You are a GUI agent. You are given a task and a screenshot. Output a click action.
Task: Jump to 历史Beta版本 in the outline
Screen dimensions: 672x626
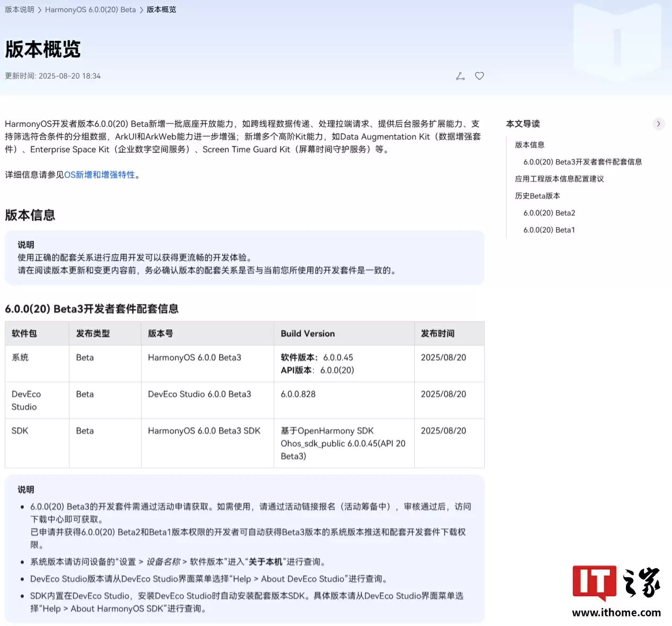[537, 196]
